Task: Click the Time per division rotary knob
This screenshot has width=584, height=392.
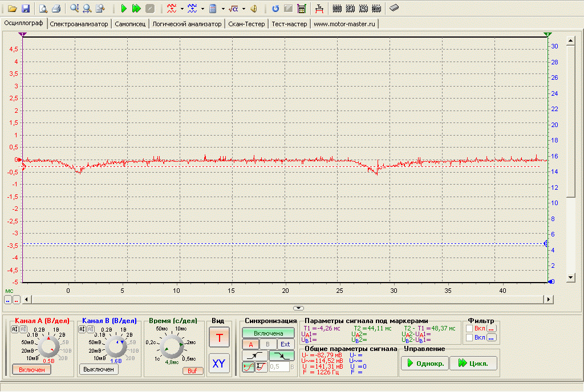Action: coord(172,346)
